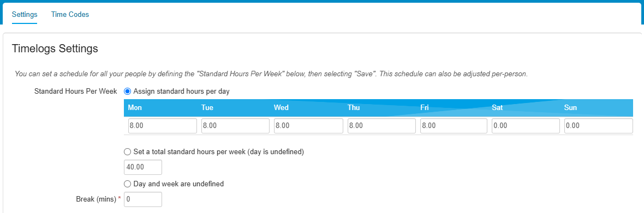Activate the Thursday hours input box
Image resolution: width=644 pixels, height=213 pixels.
click(x=381, y=126)
